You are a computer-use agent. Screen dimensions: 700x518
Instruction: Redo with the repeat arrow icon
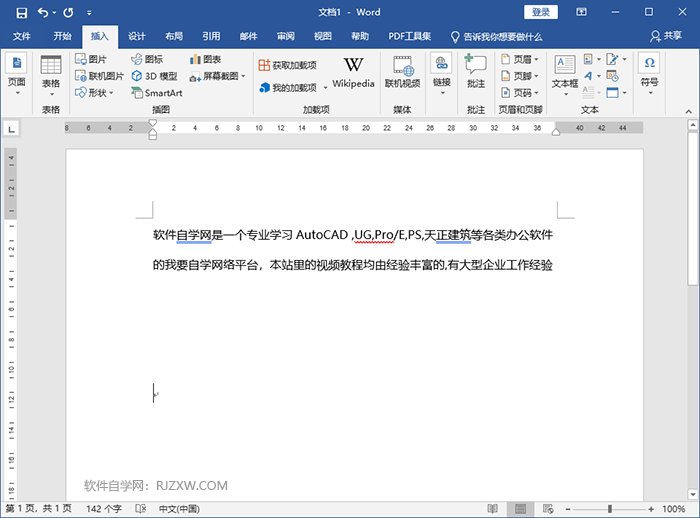pos(68,13)
